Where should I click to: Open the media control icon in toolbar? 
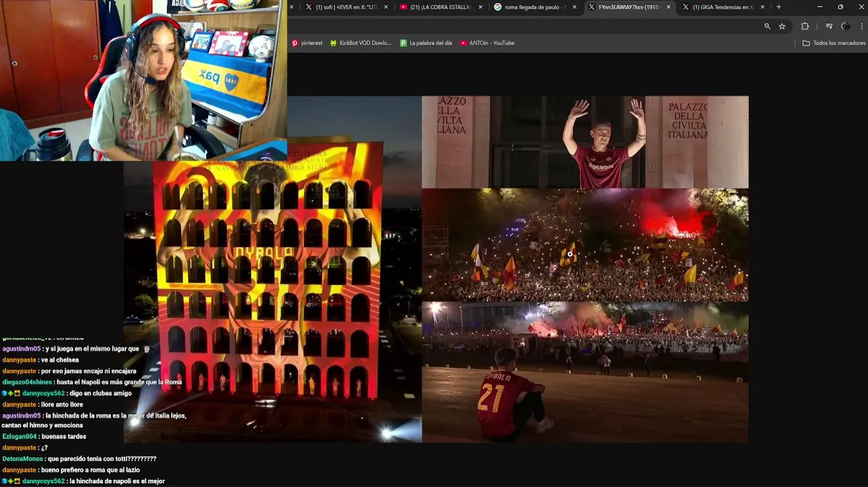tap(829, 26)
